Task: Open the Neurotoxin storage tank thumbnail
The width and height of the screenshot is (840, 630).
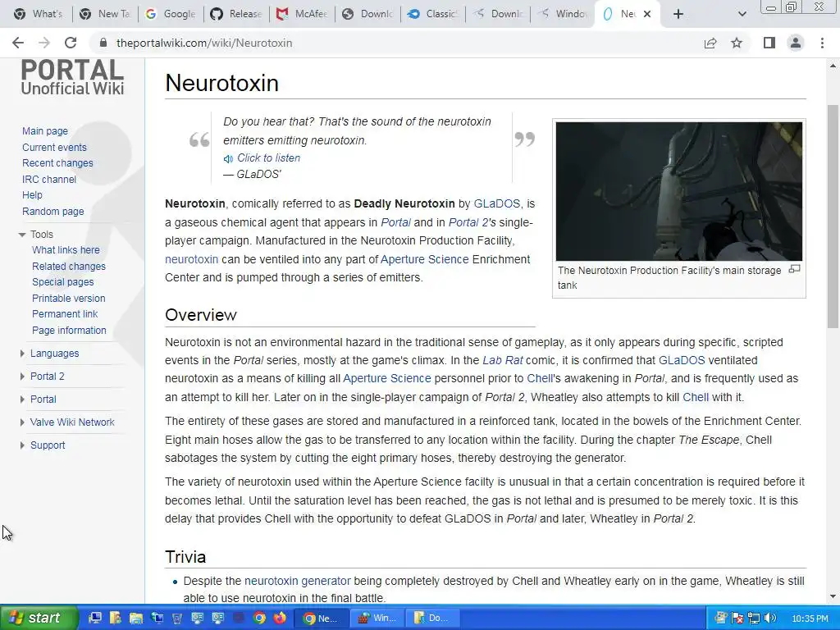Action: coord(678,191)
